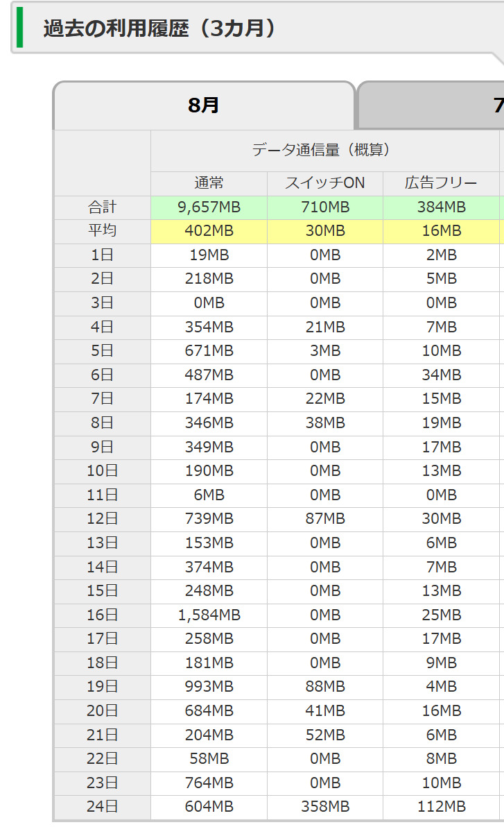Select the 広告フリー column header
504x827 pixels.
[x=441, y=183]
